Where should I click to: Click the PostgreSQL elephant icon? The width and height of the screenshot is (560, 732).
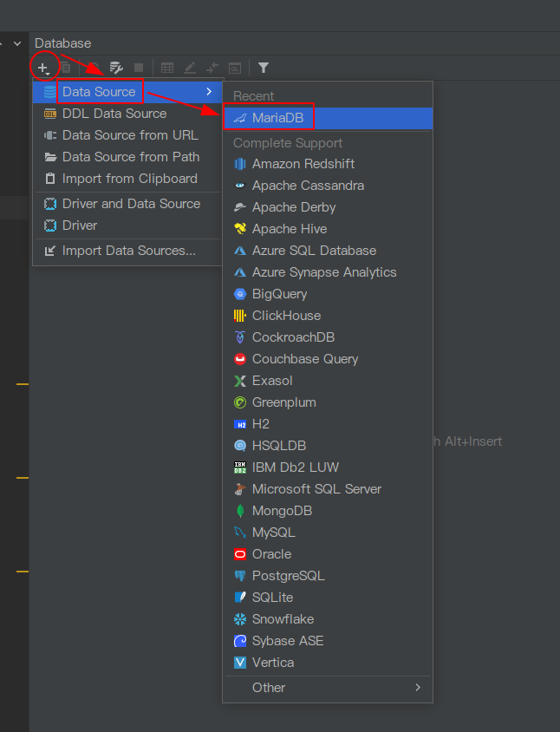click(240, 576)
